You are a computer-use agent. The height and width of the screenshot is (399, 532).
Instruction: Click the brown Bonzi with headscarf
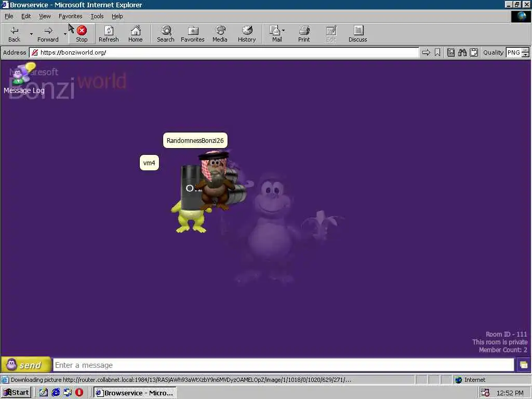click(216, 180)
